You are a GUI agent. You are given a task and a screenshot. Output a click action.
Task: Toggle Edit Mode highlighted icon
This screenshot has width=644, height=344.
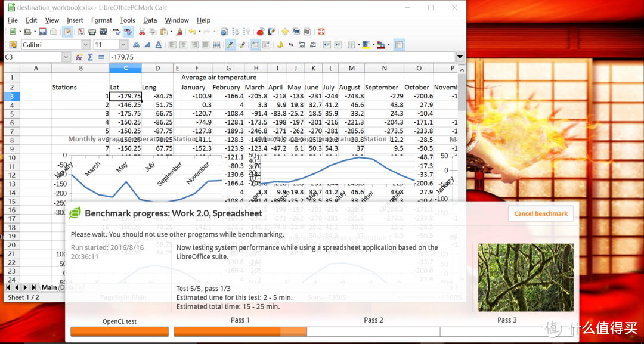(x=67, y=32)
